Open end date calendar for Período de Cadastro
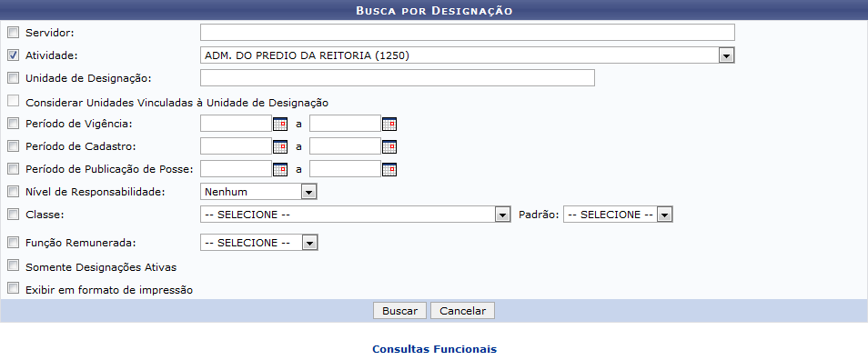868x360 pixels. point(389,146)
